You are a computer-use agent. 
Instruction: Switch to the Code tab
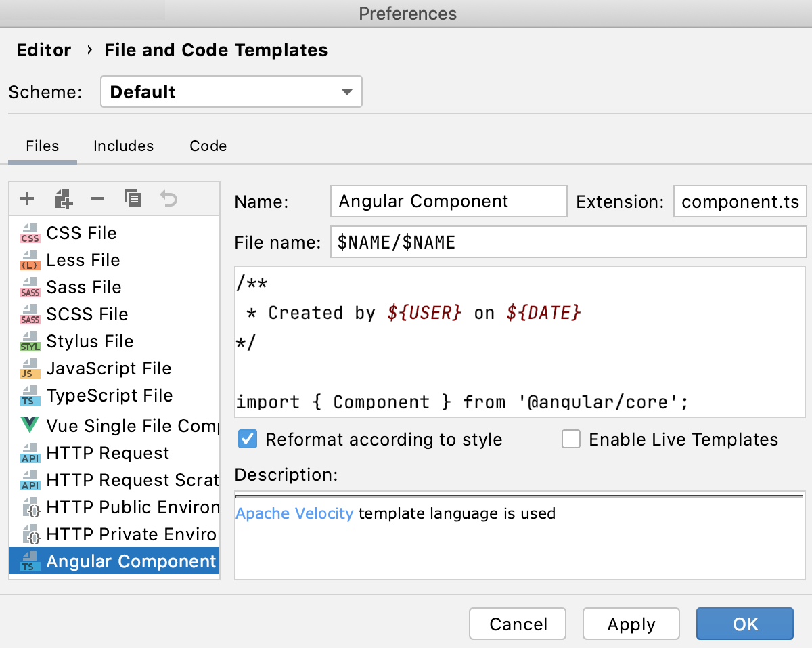coord(208,146)
